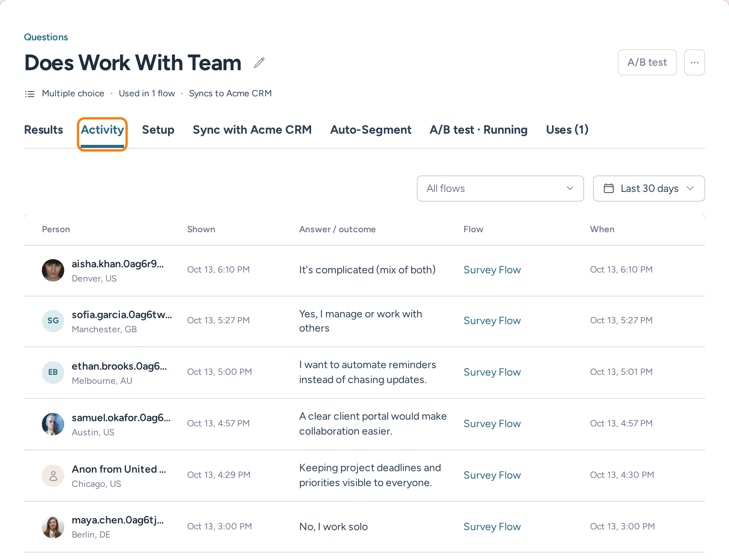Screen dimensions: 729x560
Task: Click the EB initials avatar
Action: [53, 372]
